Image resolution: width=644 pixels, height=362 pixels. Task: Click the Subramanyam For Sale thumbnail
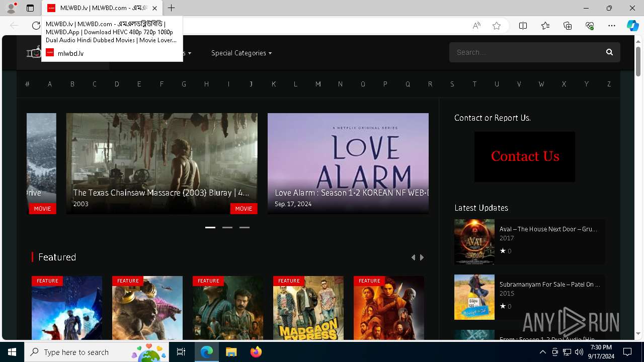tap(474, 297)
